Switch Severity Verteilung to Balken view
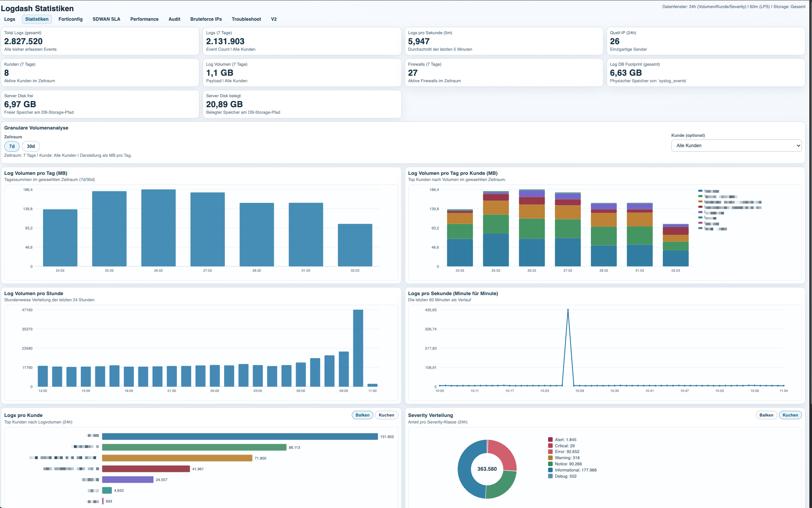Screen dimensions: 812x508 [766, 415]
